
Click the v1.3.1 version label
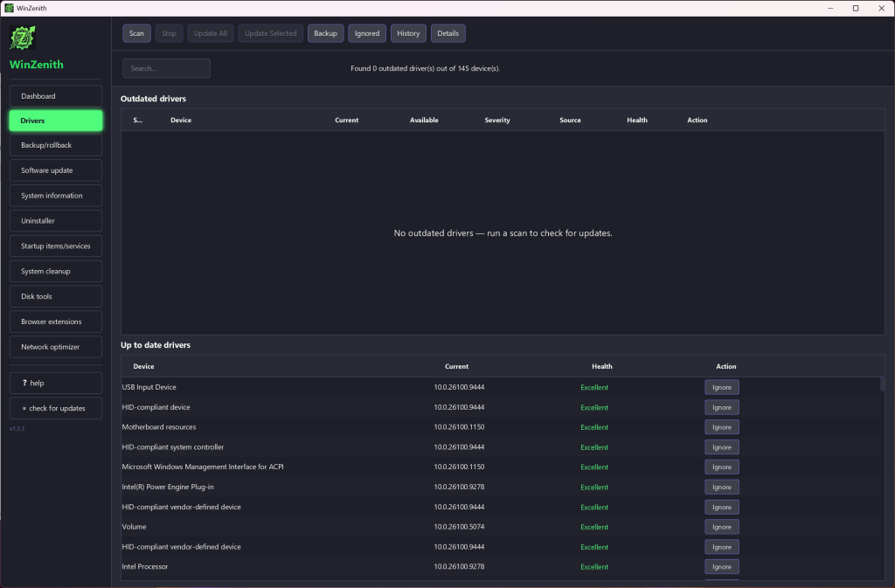pyautogui.click(x=17, y=428)
